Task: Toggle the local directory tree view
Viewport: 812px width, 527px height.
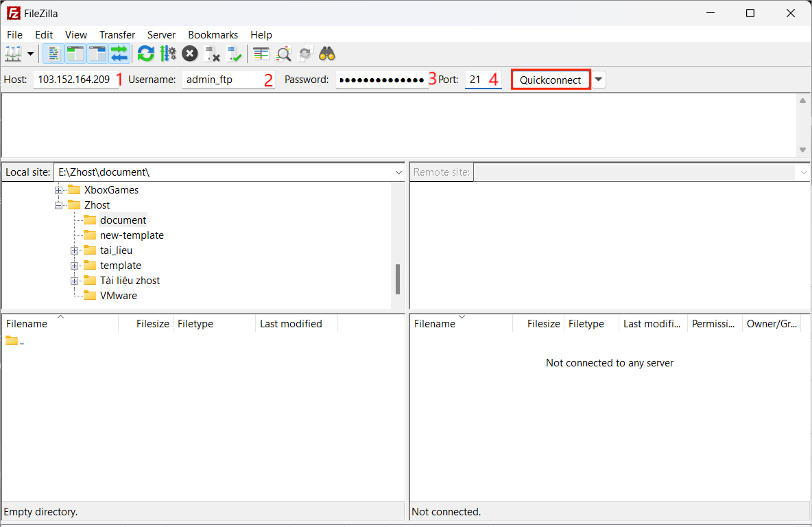Action: (75, 54)
